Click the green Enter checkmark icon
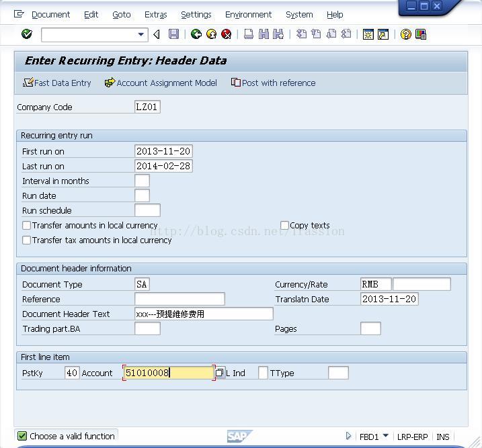The height and width of the screenshot is (448, 482). (x=27, y=34)
